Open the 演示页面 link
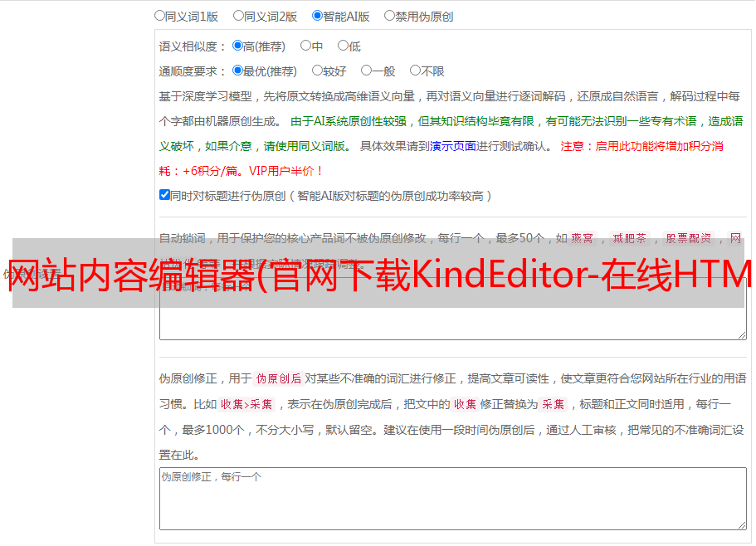 [453, 146]
